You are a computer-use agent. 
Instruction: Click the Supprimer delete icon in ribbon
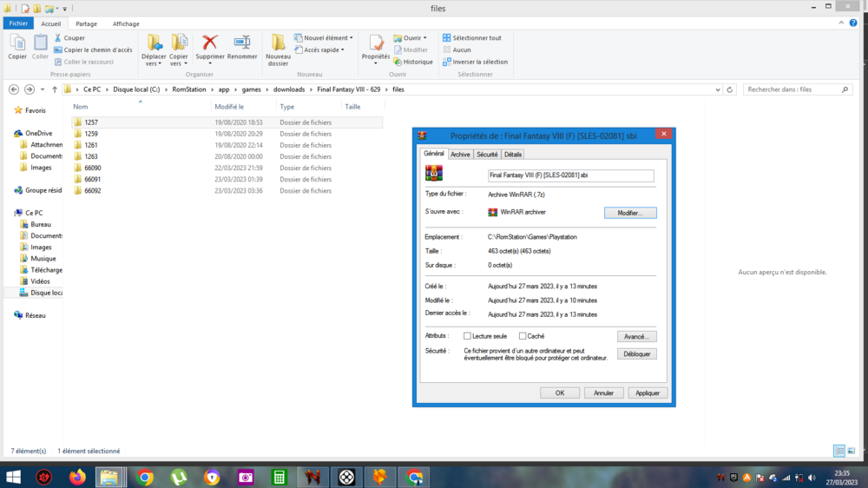209,44
